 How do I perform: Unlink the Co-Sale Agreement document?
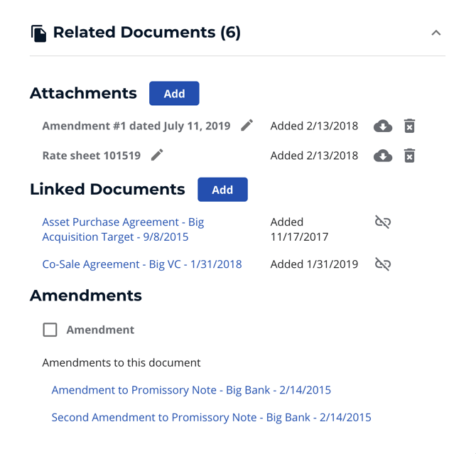pos(383,264)
